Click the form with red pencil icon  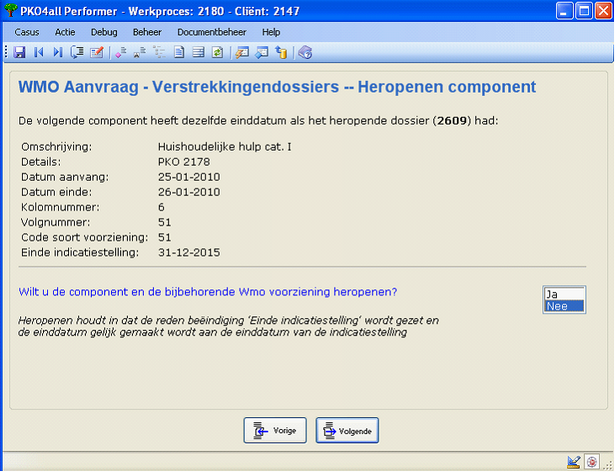click(x=96, y=52)
